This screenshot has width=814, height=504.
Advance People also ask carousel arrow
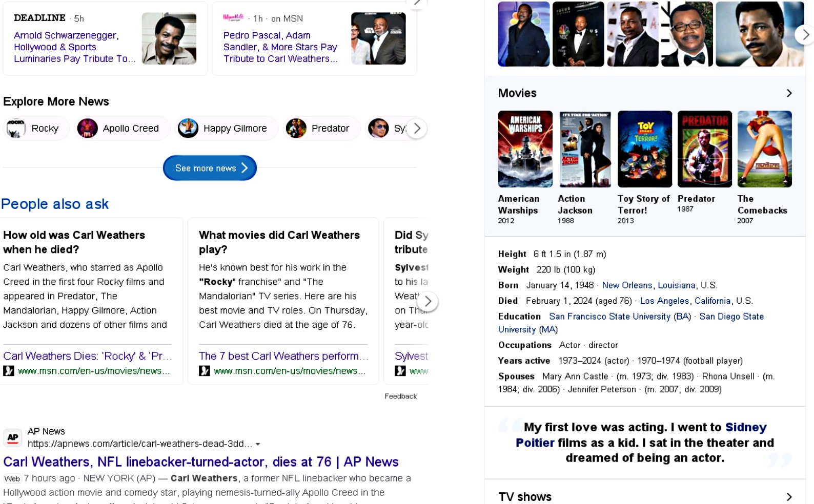pyautogui.click(x=428, y=302)
